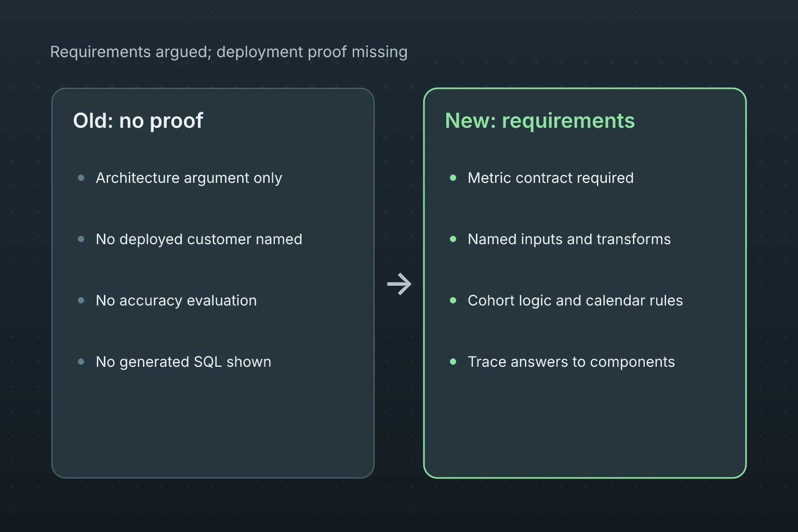Click 'Architecture argument only' text
798x532 pixels.
189,178
